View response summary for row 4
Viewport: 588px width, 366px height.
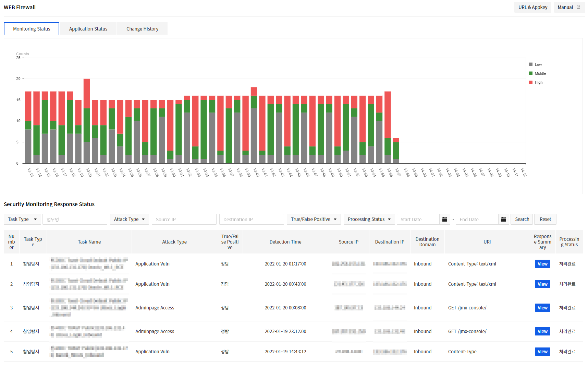click(542, 331)
